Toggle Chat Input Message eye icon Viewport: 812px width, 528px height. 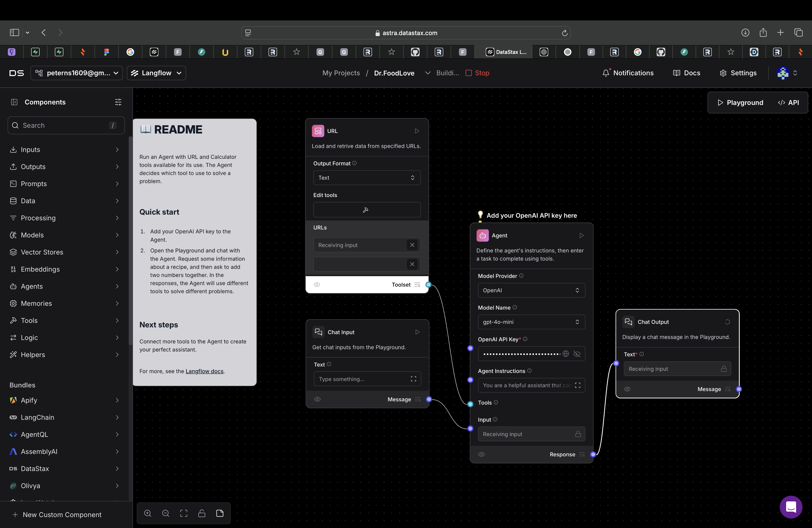point(317,399)
